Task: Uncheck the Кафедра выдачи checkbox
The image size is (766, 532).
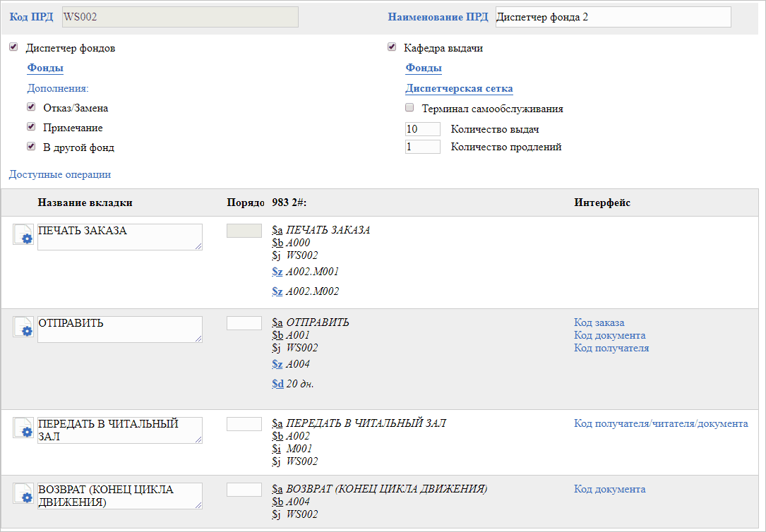Action: [392, 47]
